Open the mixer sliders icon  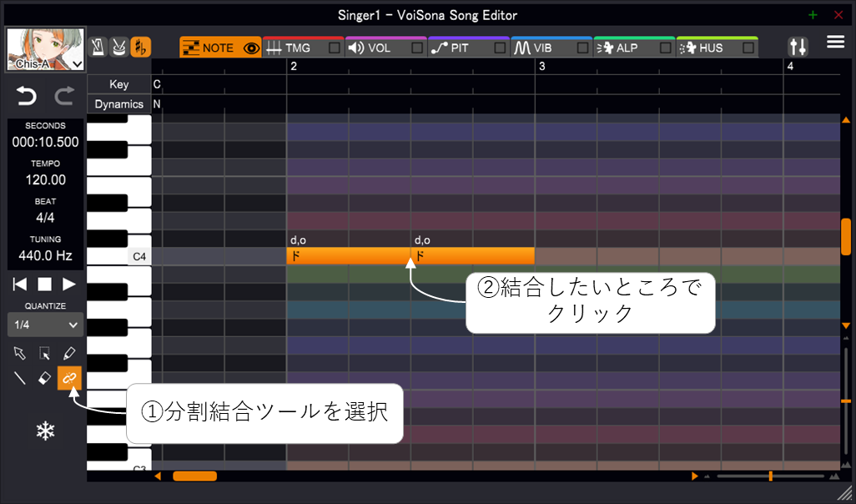(798, 47)
